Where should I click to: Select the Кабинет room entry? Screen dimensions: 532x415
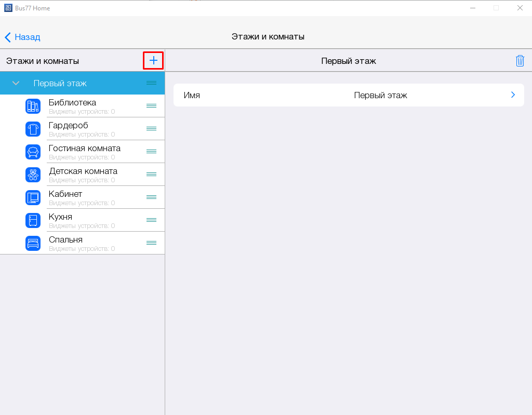[65, 194]
